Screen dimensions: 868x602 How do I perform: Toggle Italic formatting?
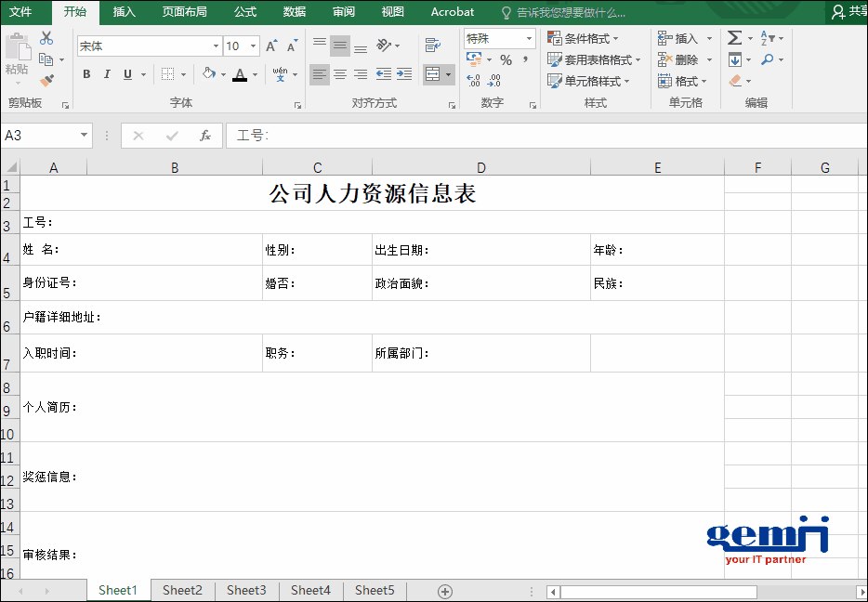point(107,74)
